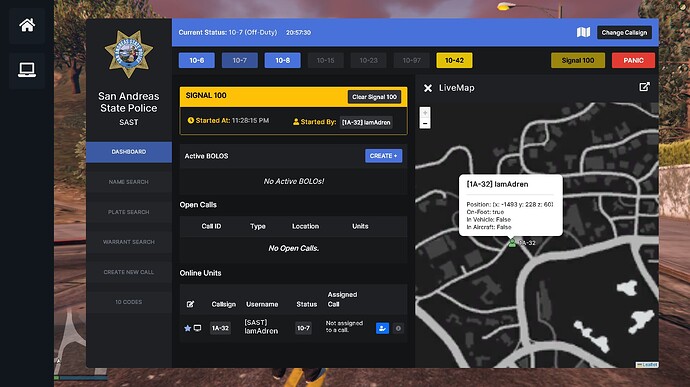This screenshot has width=690, height=387.
Task: Click the Call ID column header
Action: [211, 226]
